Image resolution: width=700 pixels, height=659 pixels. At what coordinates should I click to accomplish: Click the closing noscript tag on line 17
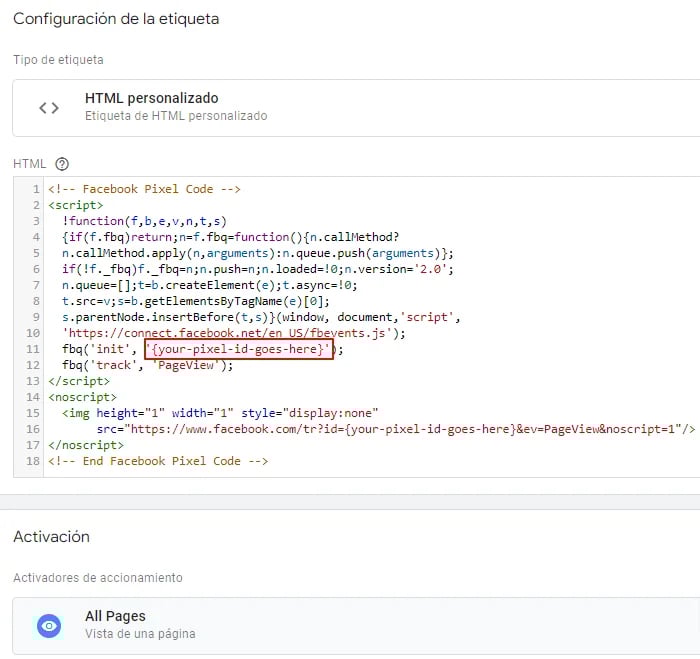tap(86, 446)
